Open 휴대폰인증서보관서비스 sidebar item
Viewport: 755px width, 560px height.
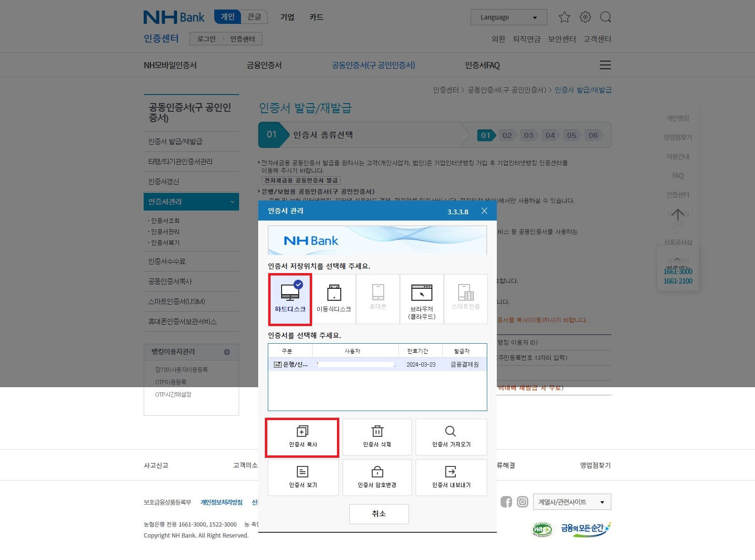[x=191, y=321]
